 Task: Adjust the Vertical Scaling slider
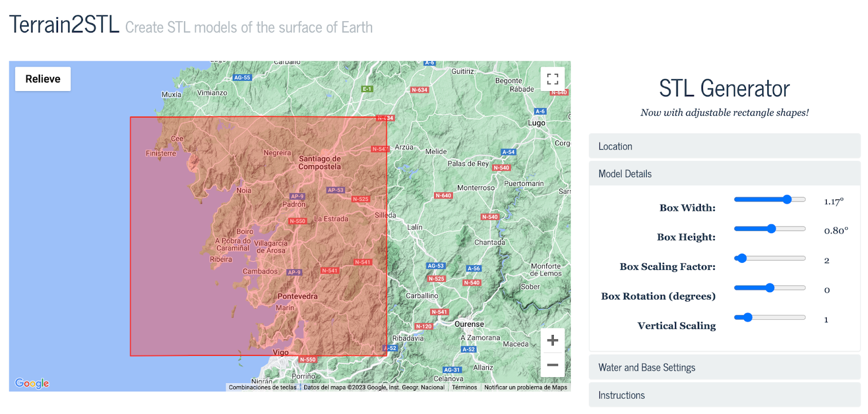click(x=769, y=318)
